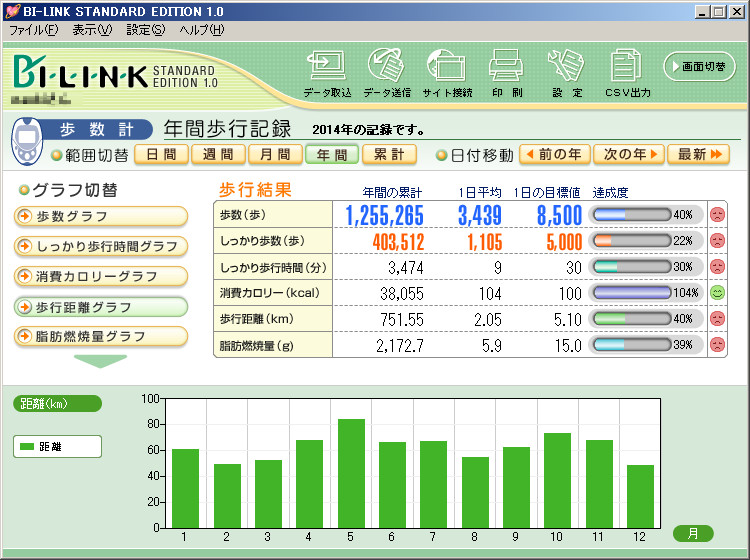Select the 年間 range tab

tap(332, 154)
